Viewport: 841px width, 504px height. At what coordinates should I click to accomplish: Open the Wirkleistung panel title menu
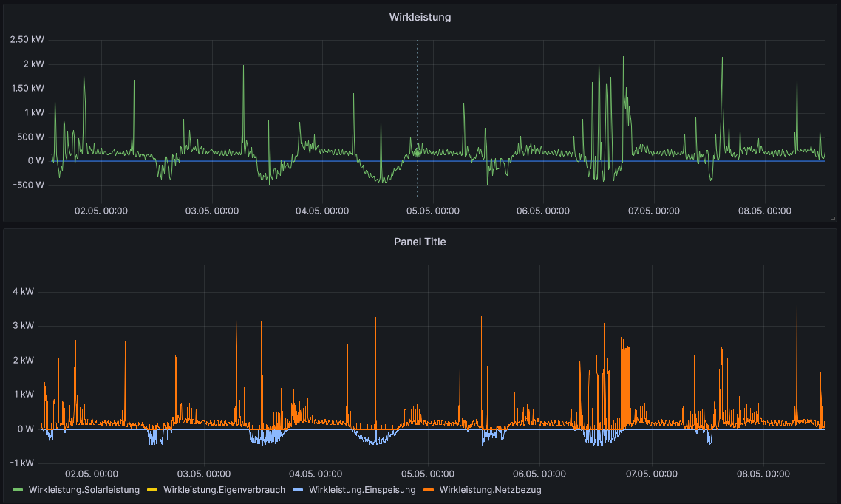[x=420, y=17]
